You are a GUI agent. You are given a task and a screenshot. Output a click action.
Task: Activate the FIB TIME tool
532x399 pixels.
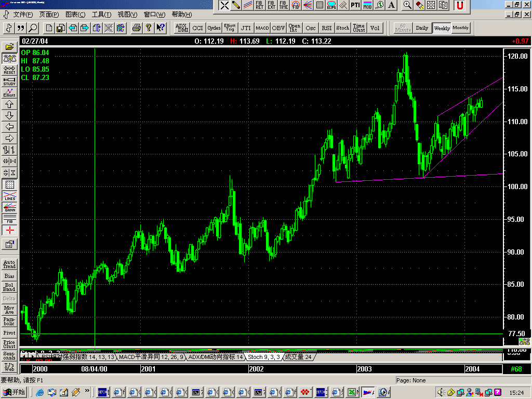[283, 5]
